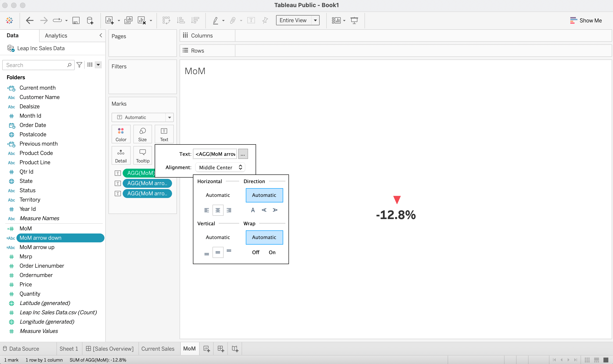Select horizontal left alignment option

[x=206, y=210]
